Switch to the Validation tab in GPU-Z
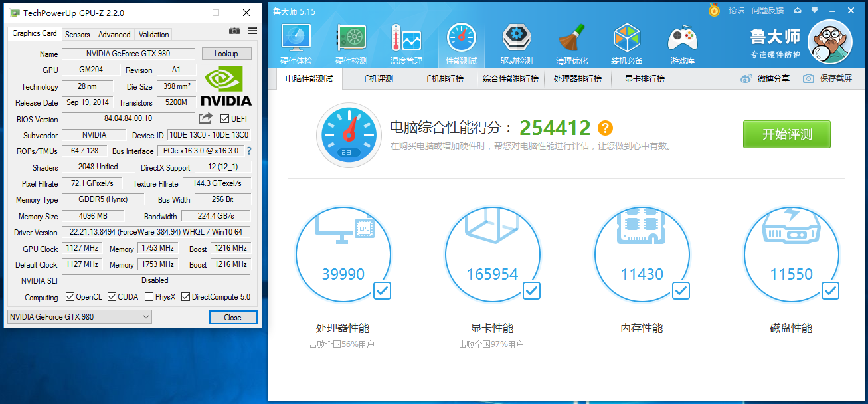 point(154,35)
